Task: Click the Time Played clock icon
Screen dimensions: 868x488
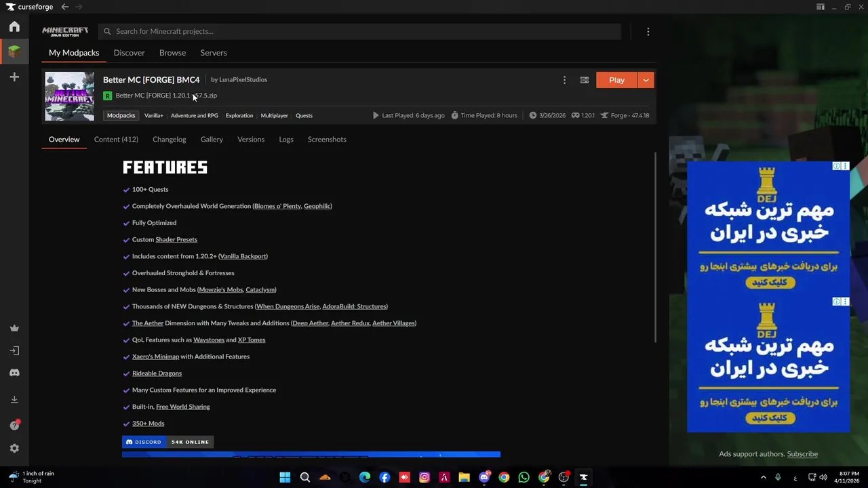Action: [x=454, y=115]
